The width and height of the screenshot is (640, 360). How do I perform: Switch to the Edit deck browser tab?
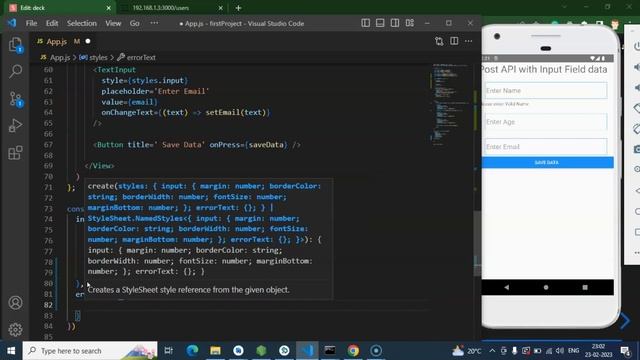(x=59, y=8)
